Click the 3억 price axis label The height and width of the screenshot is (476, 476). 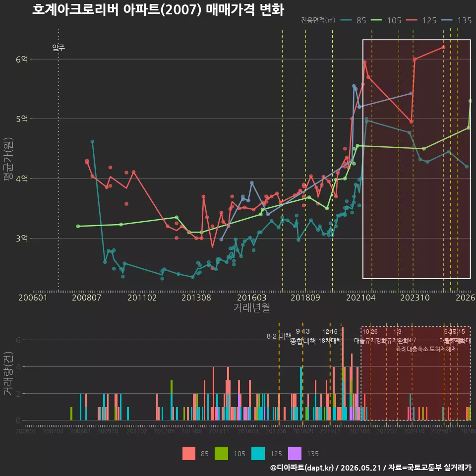click(22, 238)
